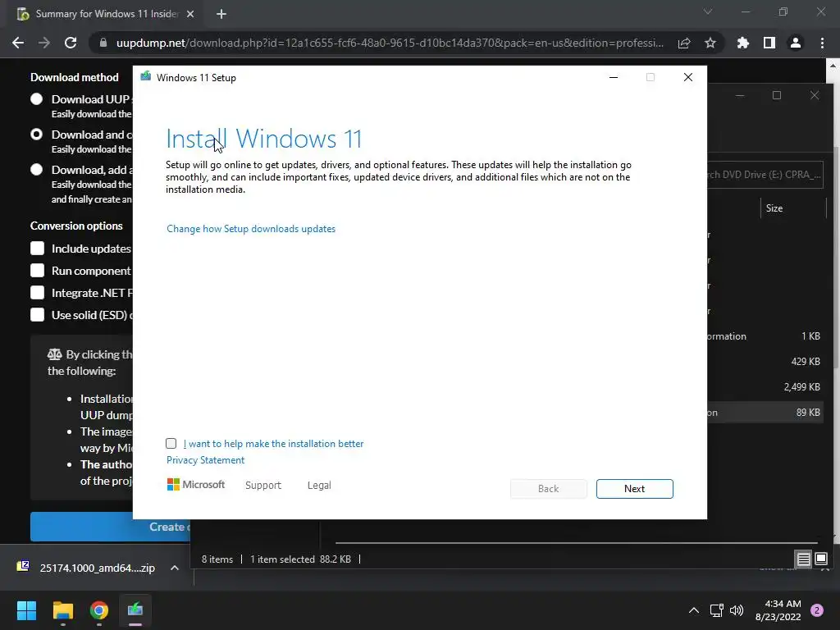Screen dimensions: 840x630
Task: Open the Legal link in Setup
Action: tap(319, 485)
